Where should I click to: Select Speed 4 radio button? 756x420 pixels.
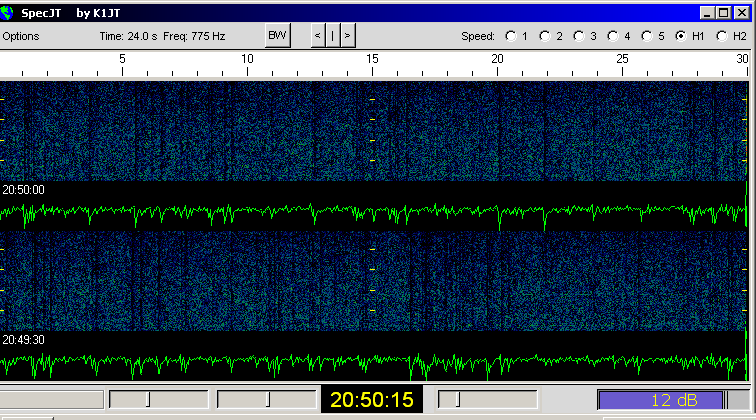[612, 36]
